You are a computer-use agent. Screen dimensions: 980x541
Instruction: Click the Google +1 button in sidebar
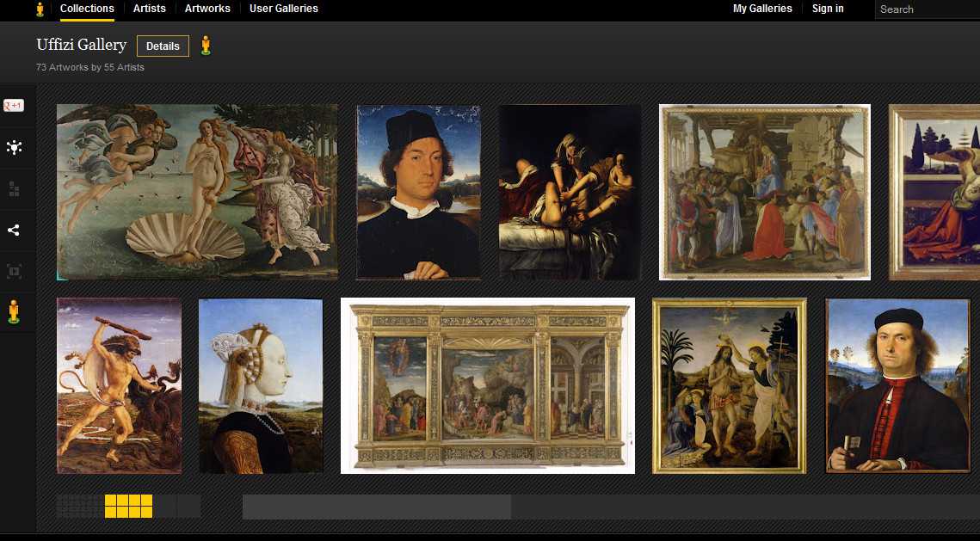[14, 106]
